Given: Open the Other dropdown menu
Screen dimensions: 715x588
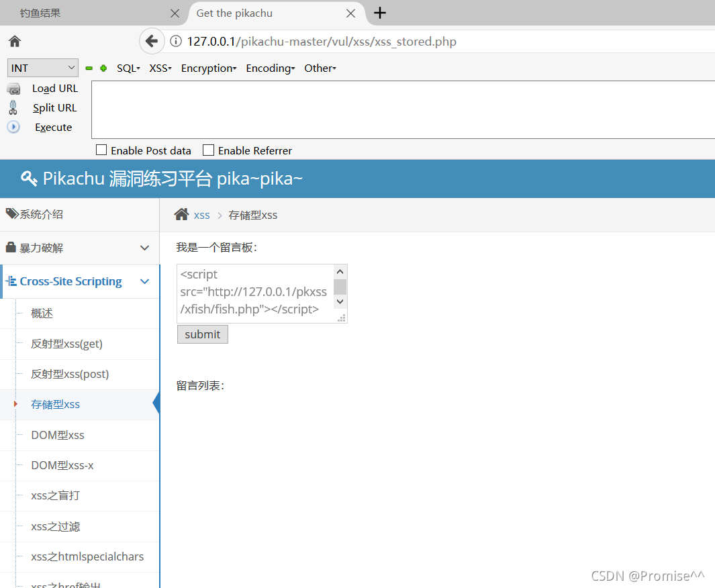Looking at the screenshot, I should coord(320,68).
